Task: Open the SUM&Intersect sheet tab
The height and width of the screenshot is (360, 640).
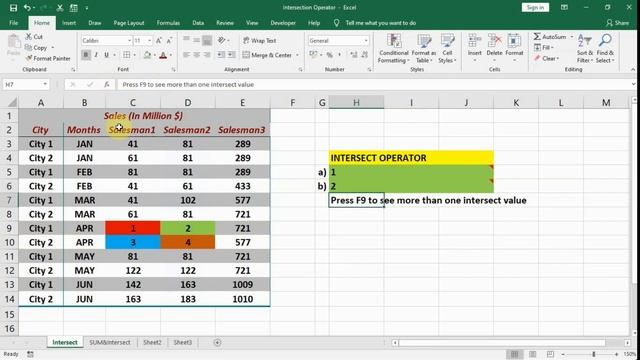Action: pos(109,342)
